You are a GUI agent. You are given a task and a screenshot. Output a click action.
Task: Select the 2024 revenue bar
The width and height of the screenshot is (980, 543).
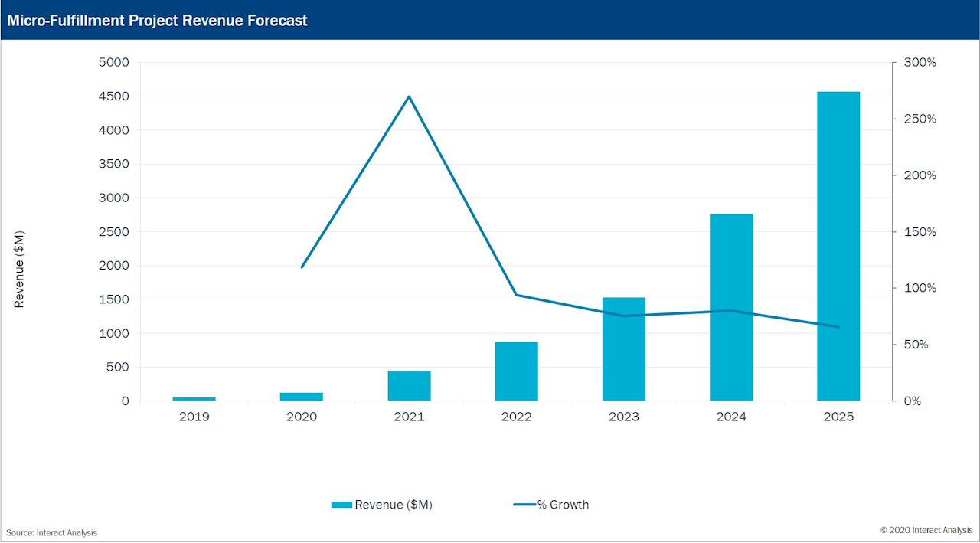pos(730,307)
